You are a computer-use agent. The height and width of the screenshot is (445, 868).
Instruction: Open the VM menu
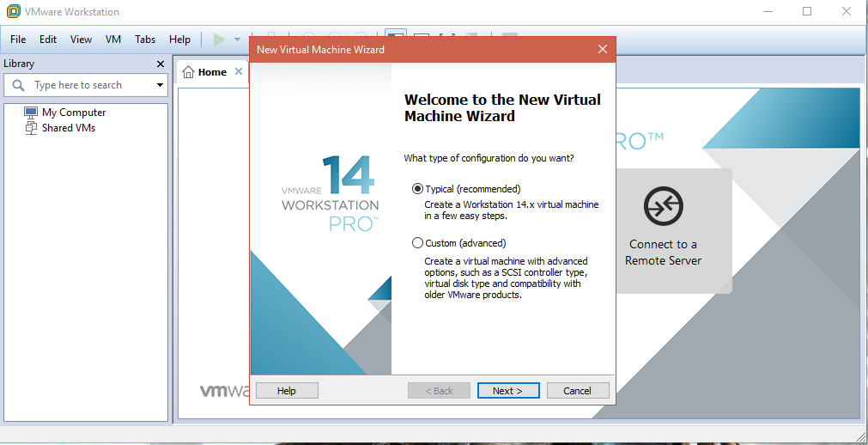pyautogui.click(x=113, y=40)
